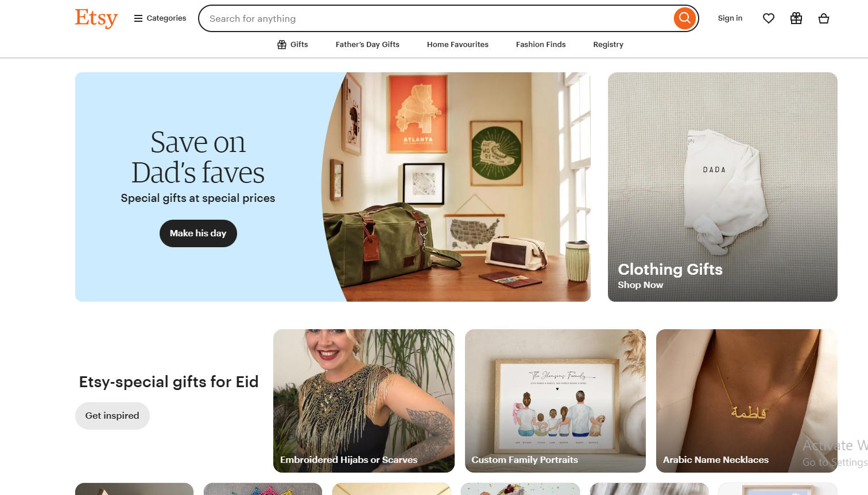
Task: Open the Categories hamburger menu
Action: point(160,18)
